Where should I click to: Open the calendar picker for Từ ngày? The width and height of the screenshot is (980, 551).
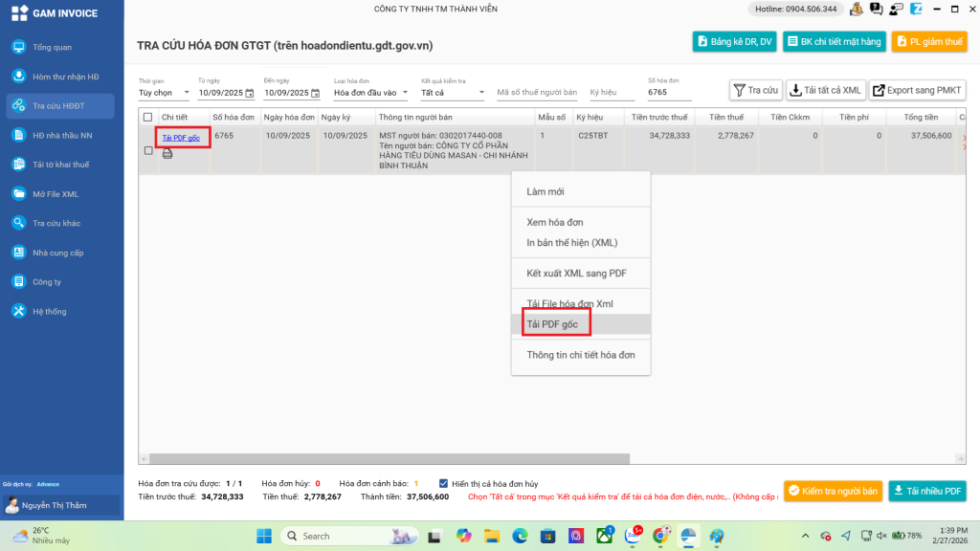(250, 93)
